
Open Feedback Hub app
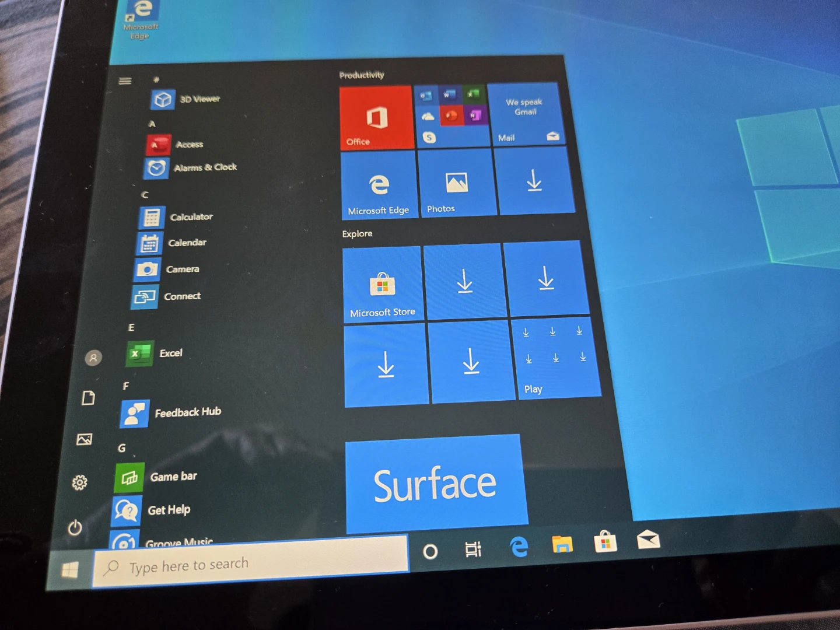pos(171,413)
